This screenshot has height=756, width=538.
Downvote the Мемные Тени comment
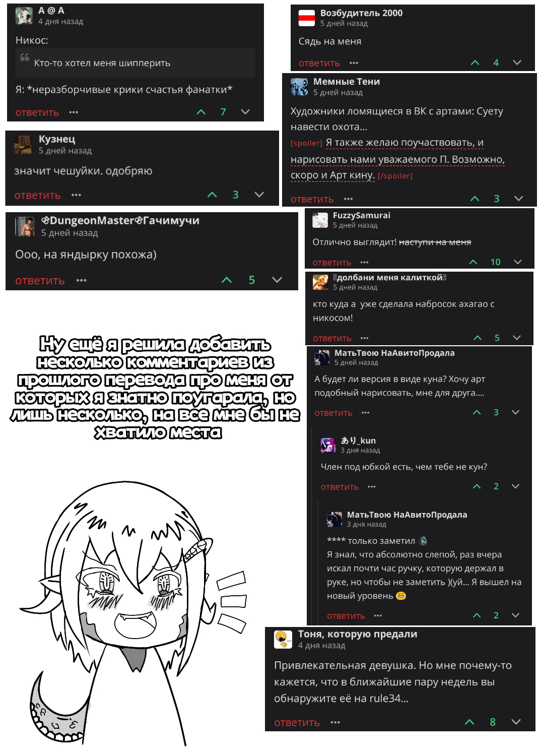(x=518, y=199)
